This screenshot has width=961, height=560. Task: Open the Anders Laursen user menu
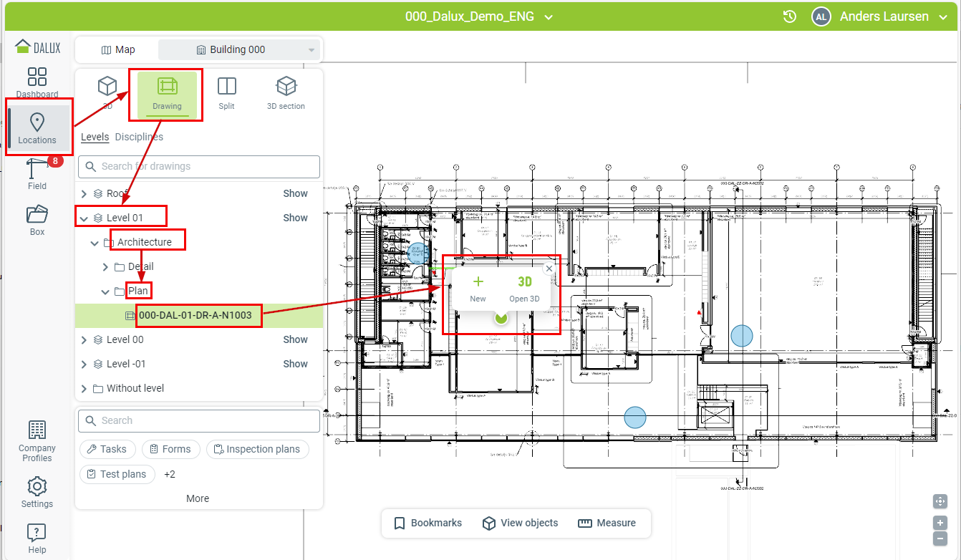pos(894,16)
